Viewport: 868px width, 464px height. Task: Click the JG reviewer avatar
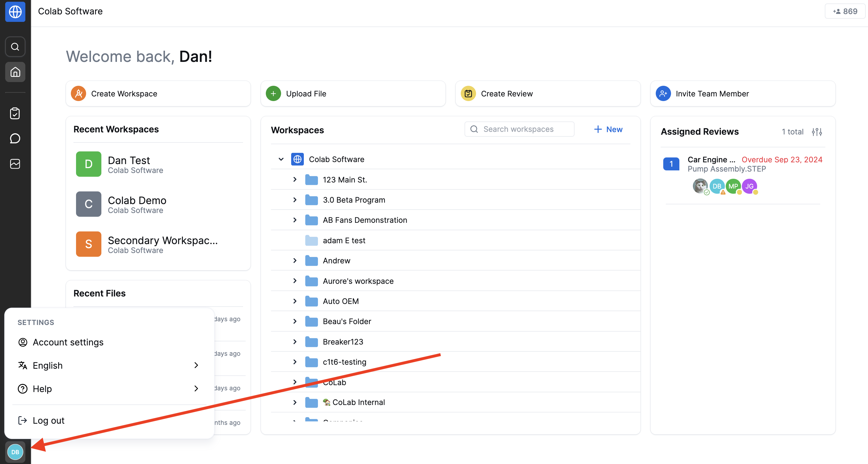749,186
